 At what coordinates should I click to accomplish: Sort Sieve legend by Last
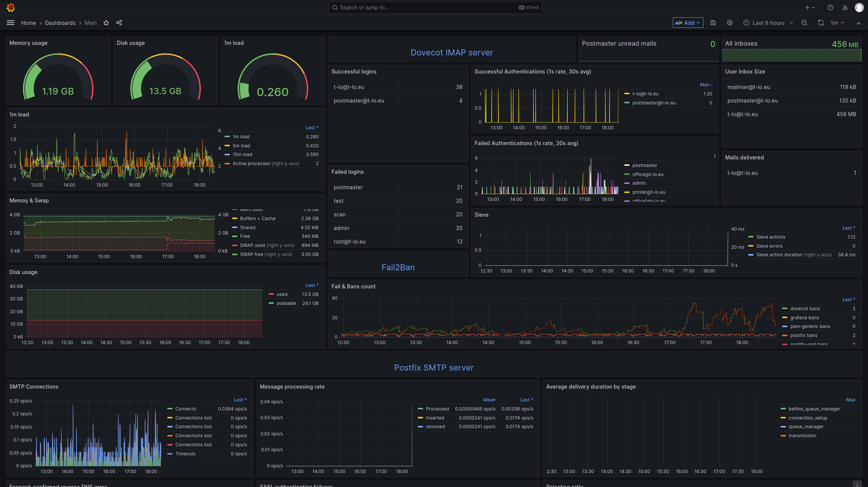click(849, 228)
